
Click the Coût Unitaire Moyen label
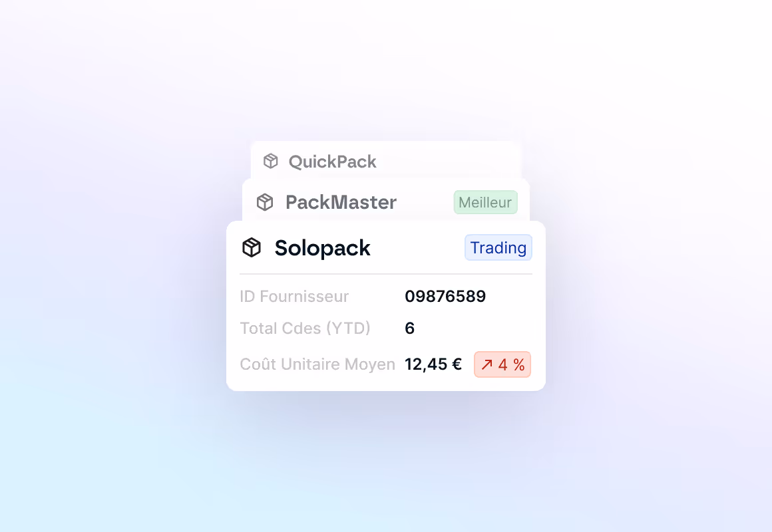tap(317, 364)
